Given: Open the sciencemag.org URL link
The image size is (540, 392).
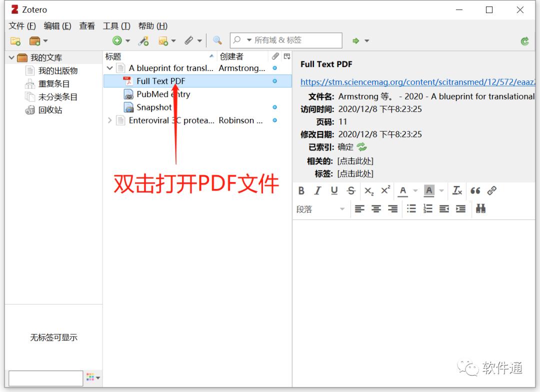Looking at the screenshot, I should [417, 82].
